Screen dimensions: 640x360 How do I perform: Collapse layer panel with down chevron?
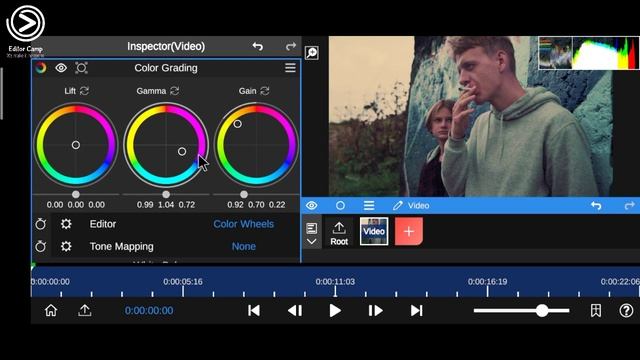point(311,242)
